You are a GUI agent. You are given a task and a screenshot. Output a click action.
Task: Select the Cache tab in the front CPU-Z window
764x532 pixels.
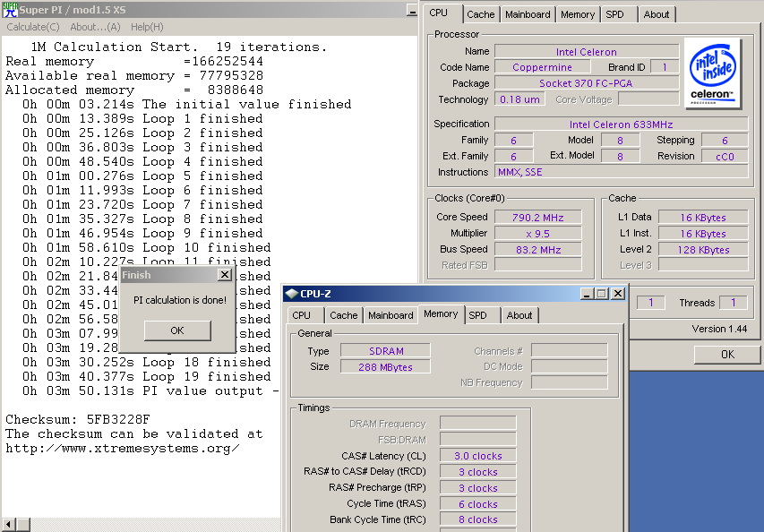coord(344,315)
